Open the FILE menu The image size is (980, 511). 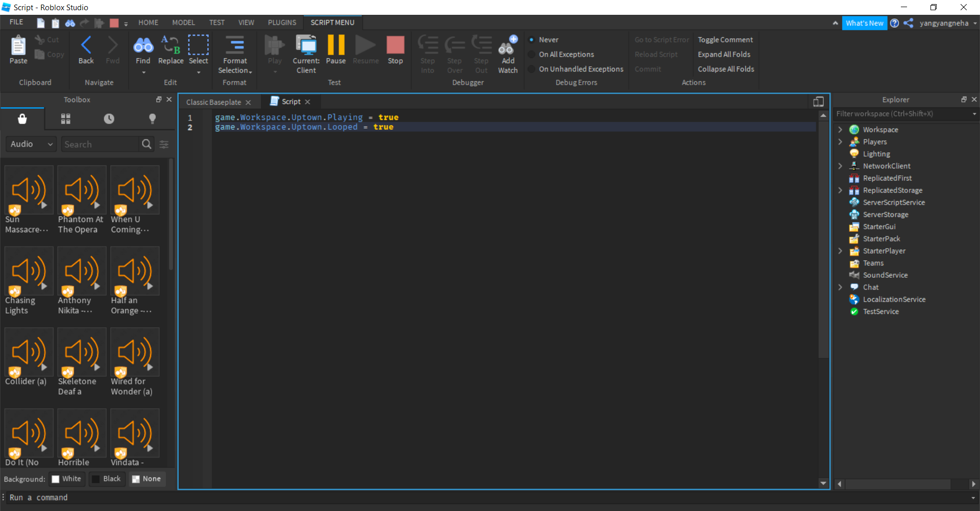16,22
